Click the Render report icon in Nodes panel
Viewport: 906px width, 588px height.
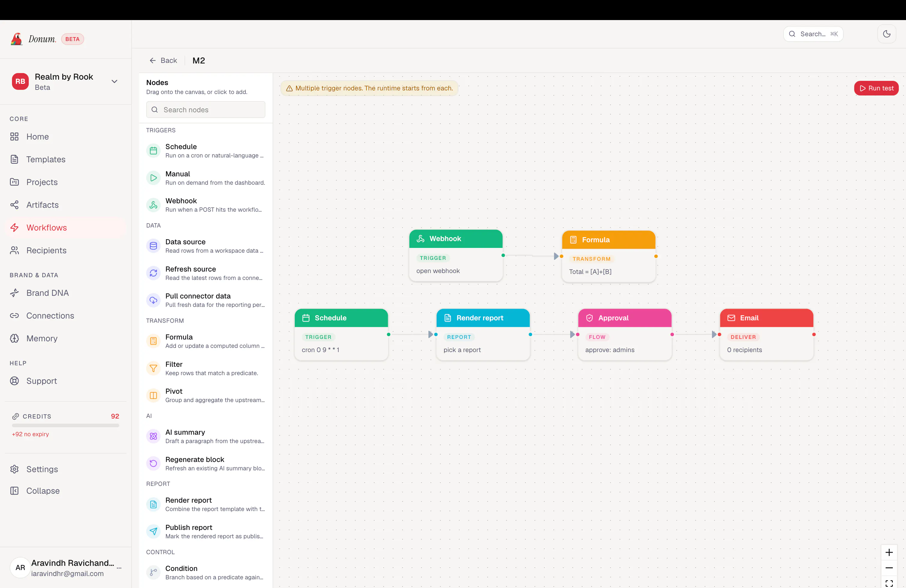[x=153, y=504]
